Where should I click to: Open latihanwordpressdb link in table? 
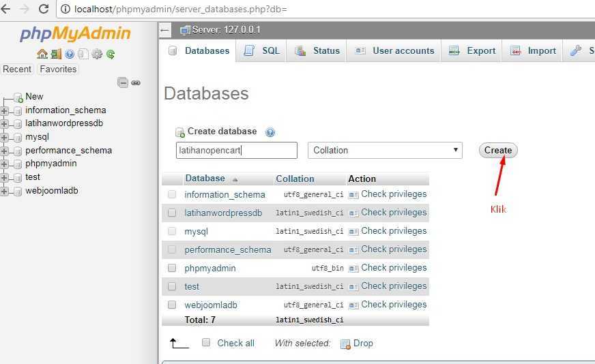(223, 213)
